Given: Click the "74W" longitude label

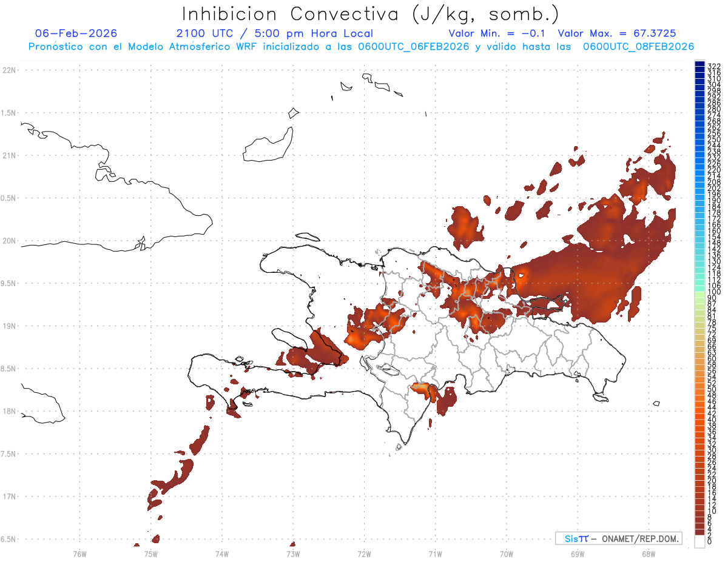Looking at the screenshot, I should coord(222,554).
